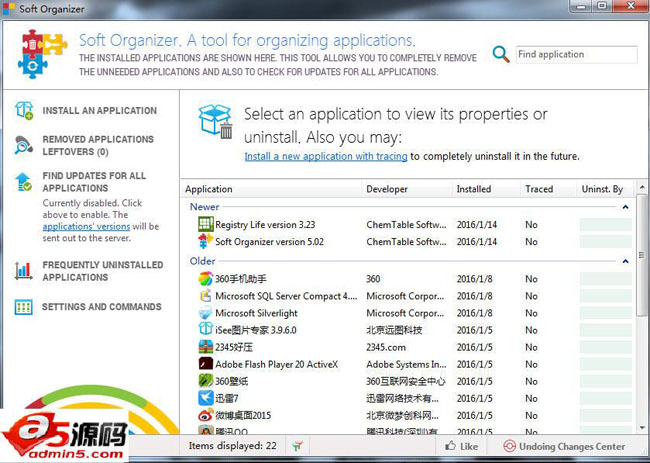
Task: Click the list scrollbar down arrow
Action: pyautogui.click(x=642, y=428)
